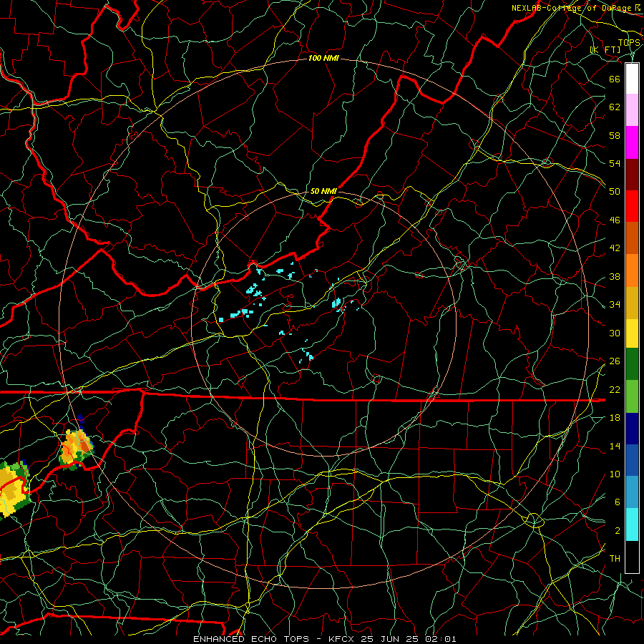The height and width of the screenshot is (644, 644).
Task: Click the "TH" threshold label
Action: 615,559
